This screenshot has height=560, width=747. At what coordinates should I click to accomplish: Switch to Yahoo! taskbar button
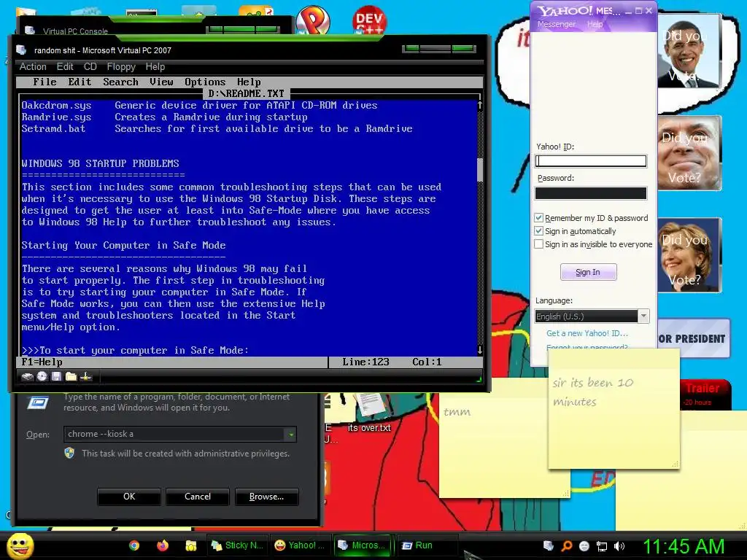tap(300, 545)
